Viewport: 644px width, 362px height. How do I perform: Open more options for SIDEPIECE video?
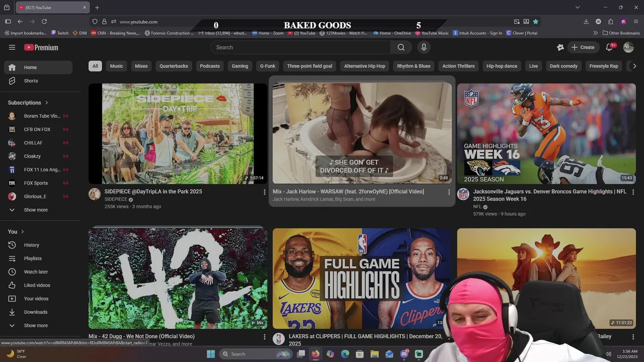point(265,192)
